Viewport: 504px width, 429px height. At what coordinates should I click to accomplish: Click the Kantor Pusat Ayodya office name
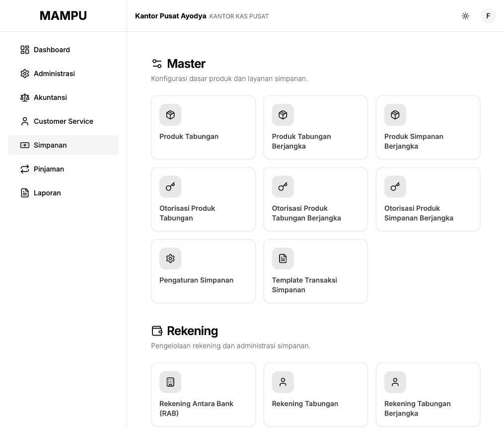coord(170,16)
